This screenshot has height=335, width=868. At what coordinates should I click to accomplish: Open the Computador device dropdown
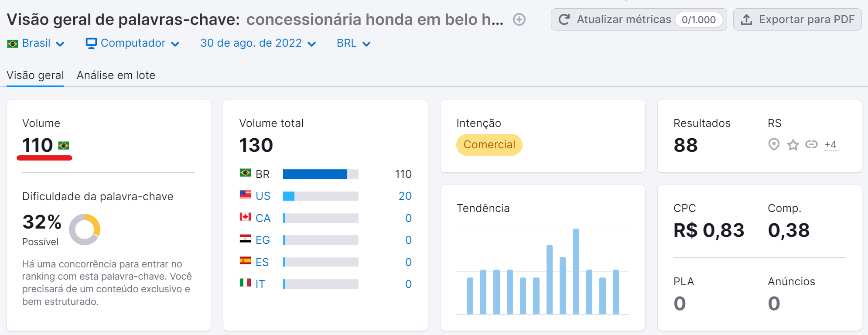tap(133, 43)
